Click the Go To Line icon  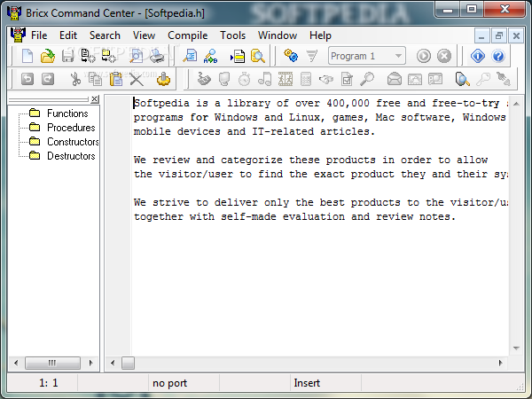pyautogui.click(x=238, y=56)
